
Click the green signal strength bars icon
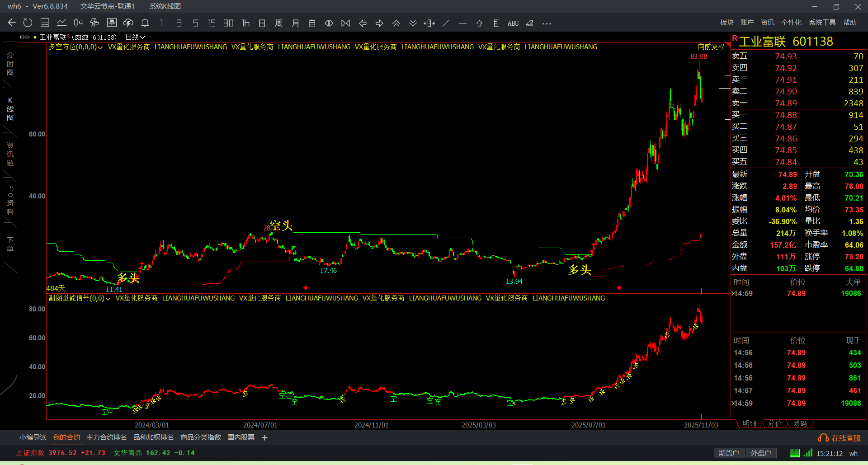coord(808,453)
